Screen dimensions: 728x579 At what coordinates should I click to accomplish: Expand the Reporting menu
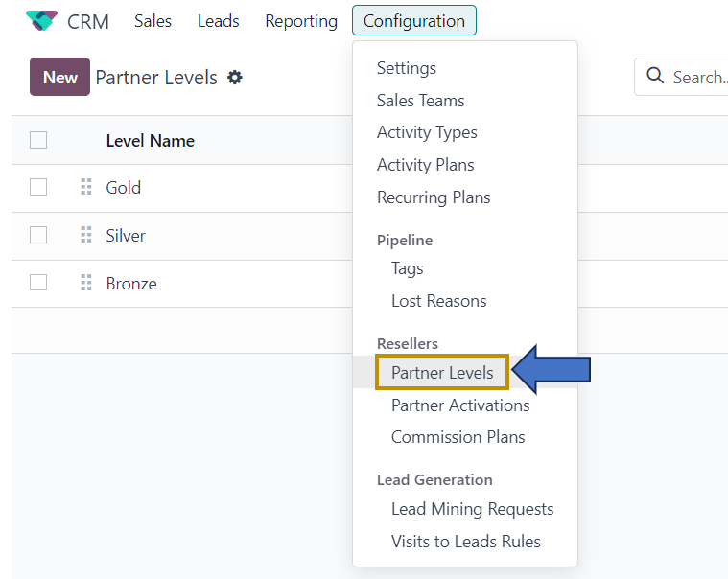click(301, 21)
